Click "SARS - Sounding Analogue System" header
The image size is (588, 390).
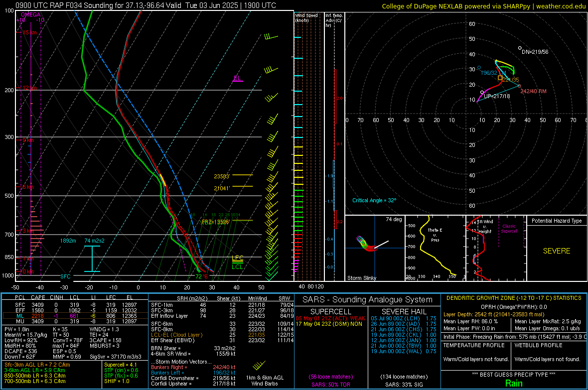tap(368, 300)
